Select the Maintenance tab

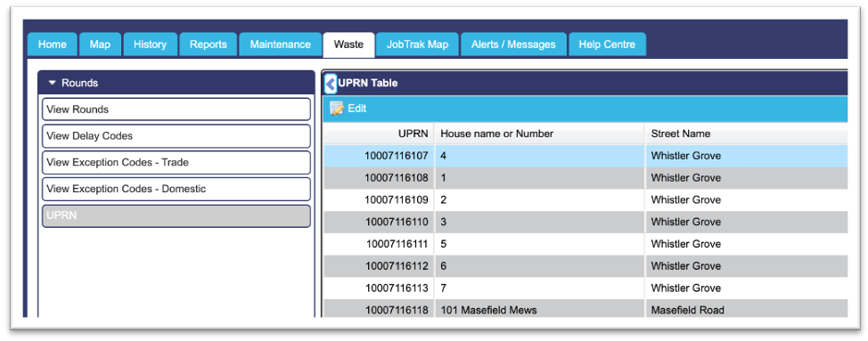click(280, 45)
